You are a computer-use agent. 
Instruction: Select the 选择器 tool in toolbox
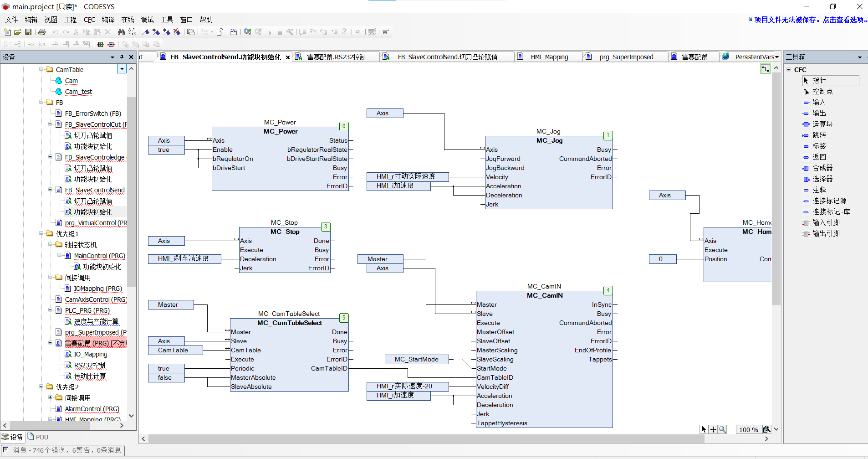tap(822, 179)
